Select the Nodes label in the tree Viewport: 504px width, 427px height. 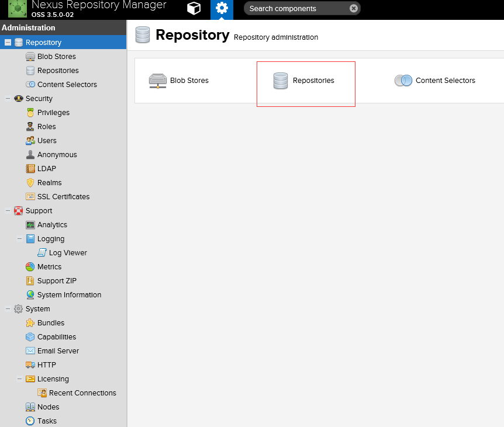pos(48,407)
